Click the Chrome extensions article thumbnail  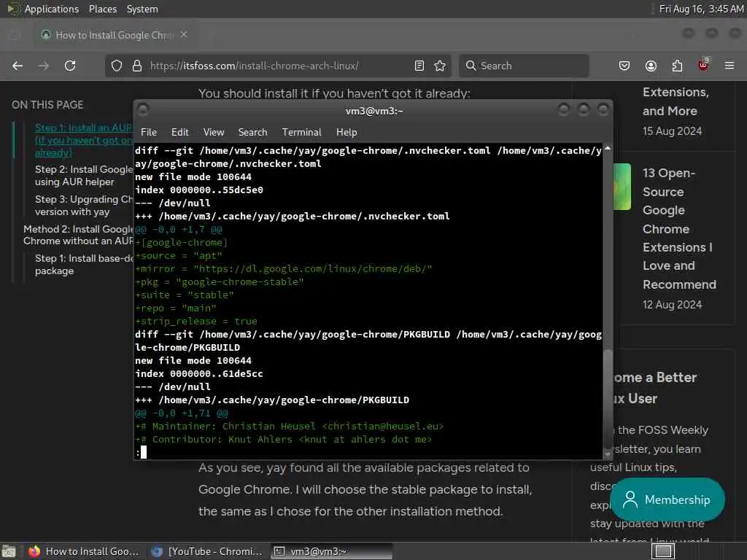(622, 187)
